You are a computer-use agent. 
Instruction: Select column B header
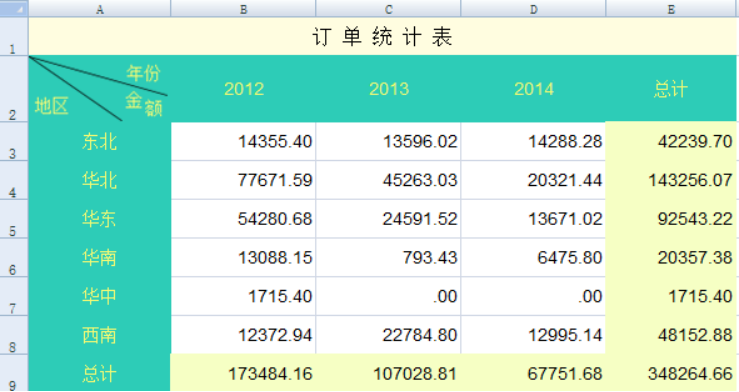[243, 8]
